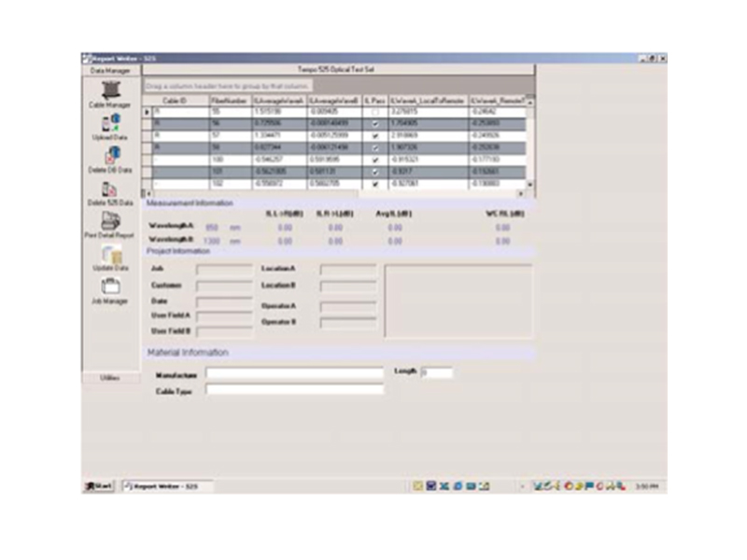Launch Print Detail Report

click(110, 220)
